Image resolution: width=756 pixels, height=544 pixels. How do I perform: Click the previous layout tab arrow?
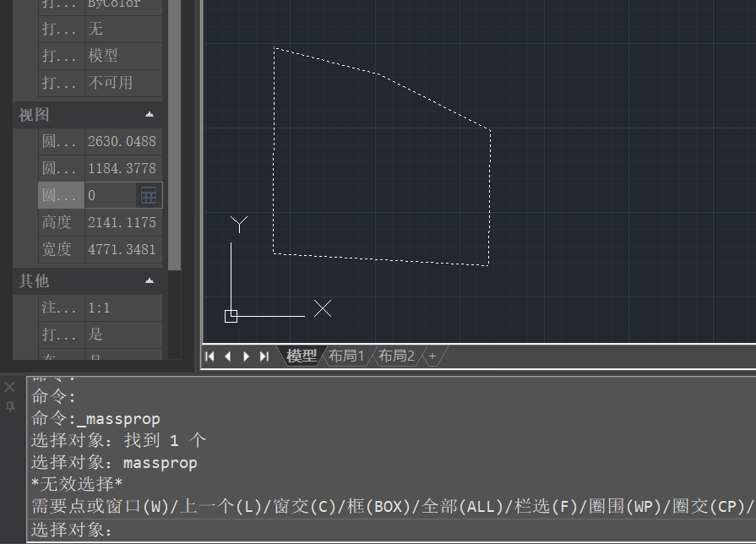(x=227, y=356)
